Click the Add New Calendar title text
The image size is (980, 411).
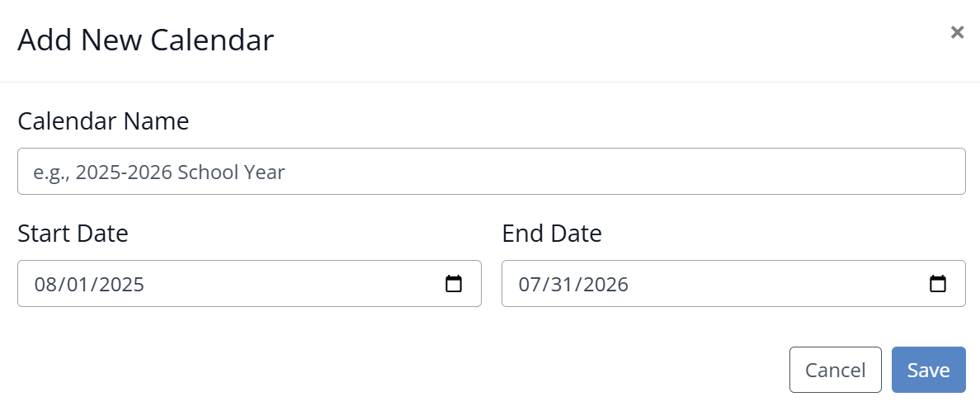tap(146, 40)
